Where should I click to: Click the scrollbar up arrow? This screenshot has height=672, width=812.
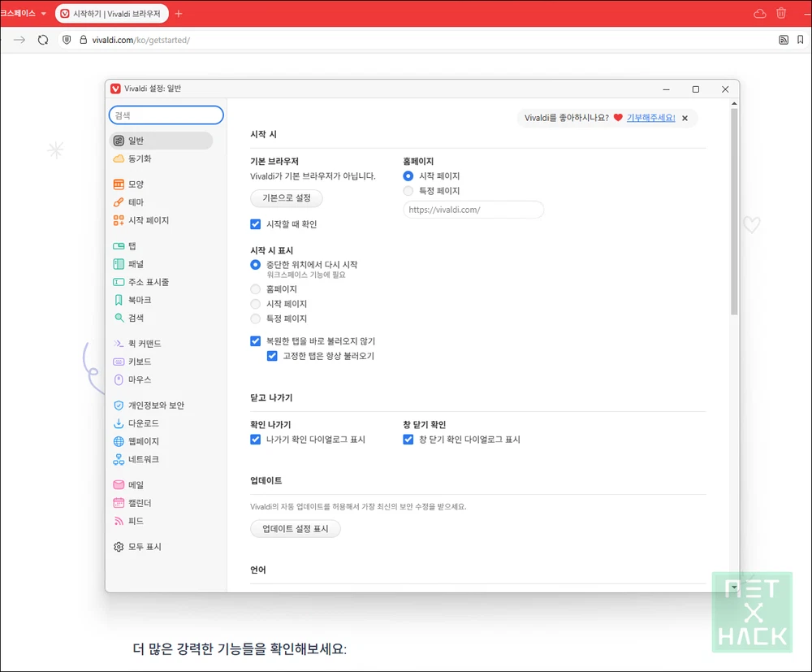click(x=734, y=104)
